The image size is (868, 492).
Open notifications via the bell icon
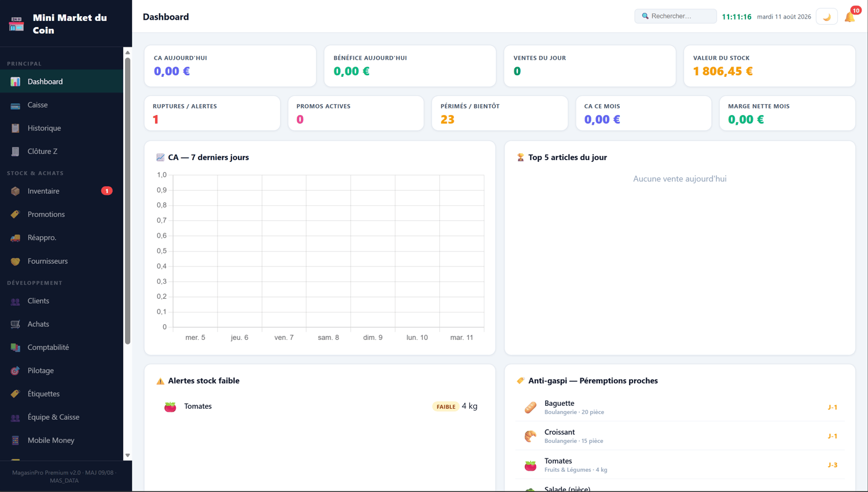click(x=849, y=17)
